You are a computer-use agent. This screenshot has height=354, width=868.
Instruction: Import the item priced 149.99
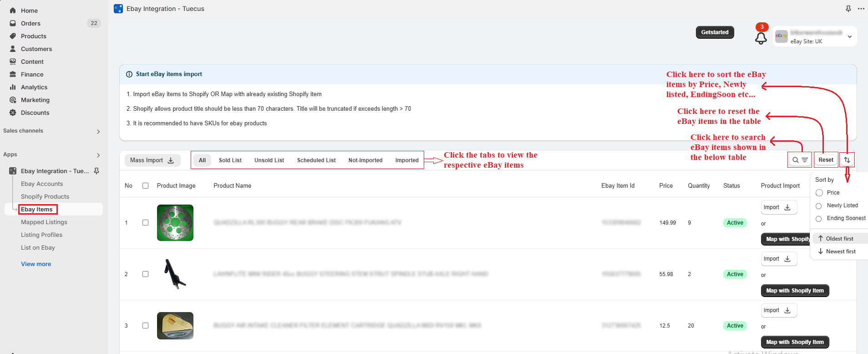coord(779,207)
